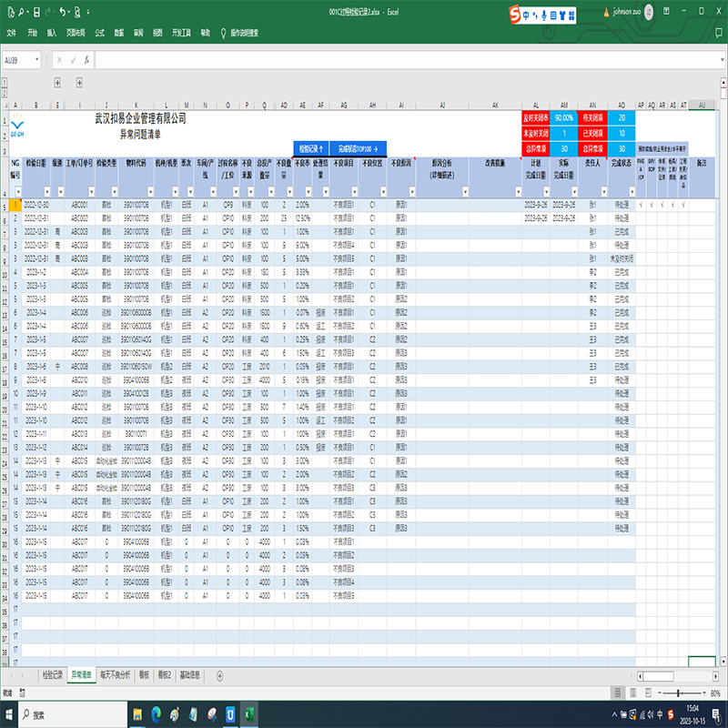Open the filter dropdown for 完成状态 column

[632, 192]
